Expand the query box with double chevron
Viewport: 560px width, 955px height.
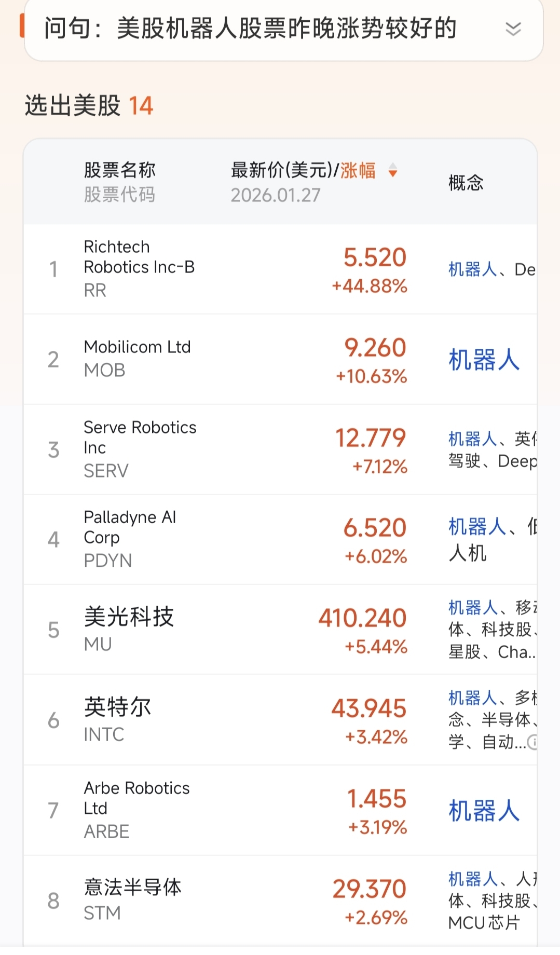click(513, 29)
